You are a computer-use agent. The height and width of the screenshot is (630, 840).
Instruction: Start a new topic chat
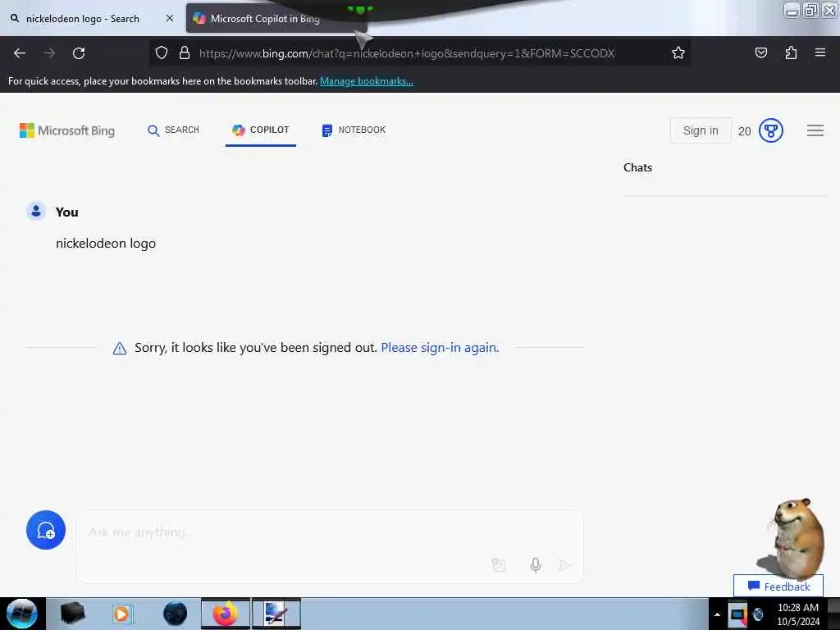46,530
